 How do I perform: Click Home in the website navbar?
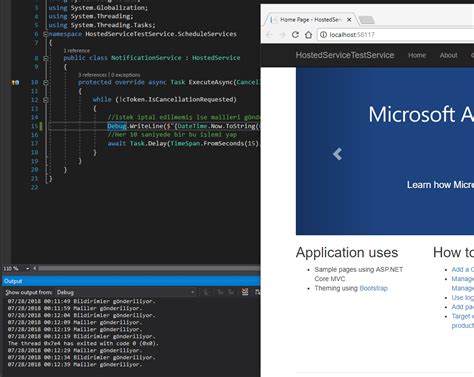(417, 55)
